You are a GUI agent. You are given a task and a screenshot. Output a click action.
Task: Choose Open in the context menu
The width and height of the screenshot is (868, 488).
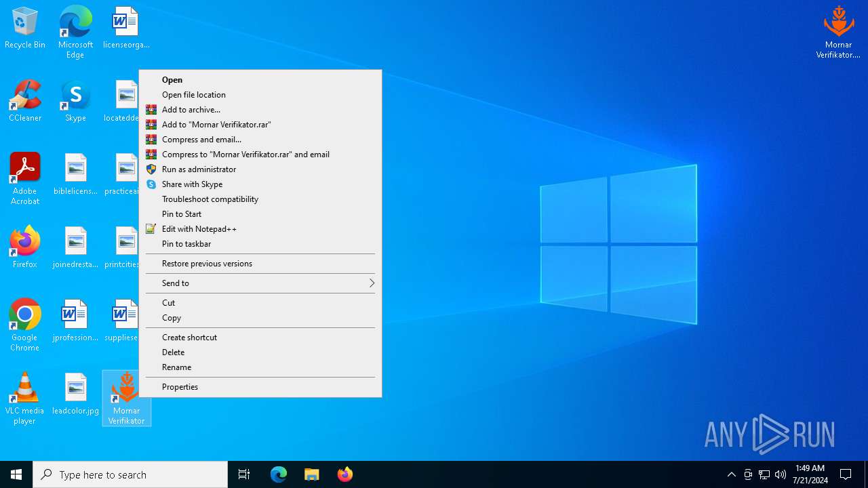(260, 80)
